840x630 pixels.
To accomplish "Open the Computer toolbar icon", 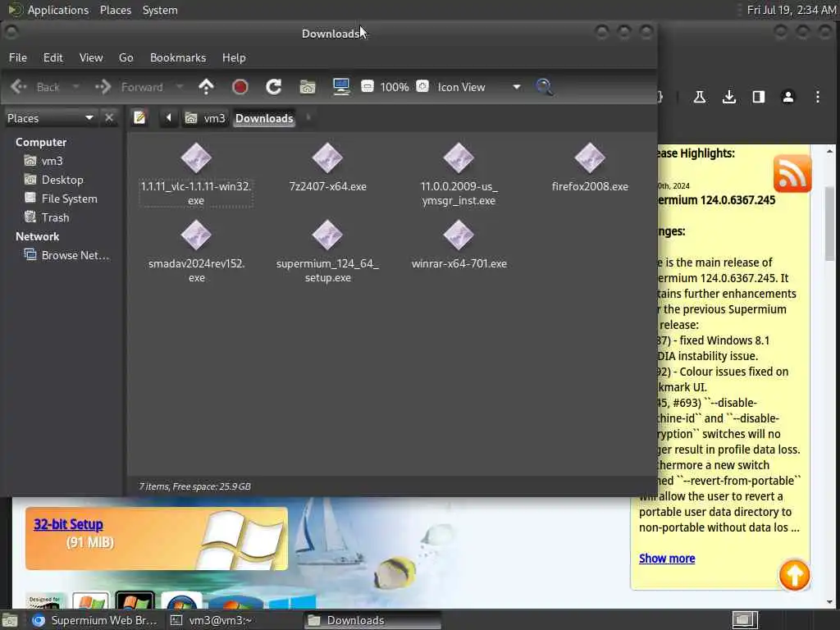I will (341, 86).
